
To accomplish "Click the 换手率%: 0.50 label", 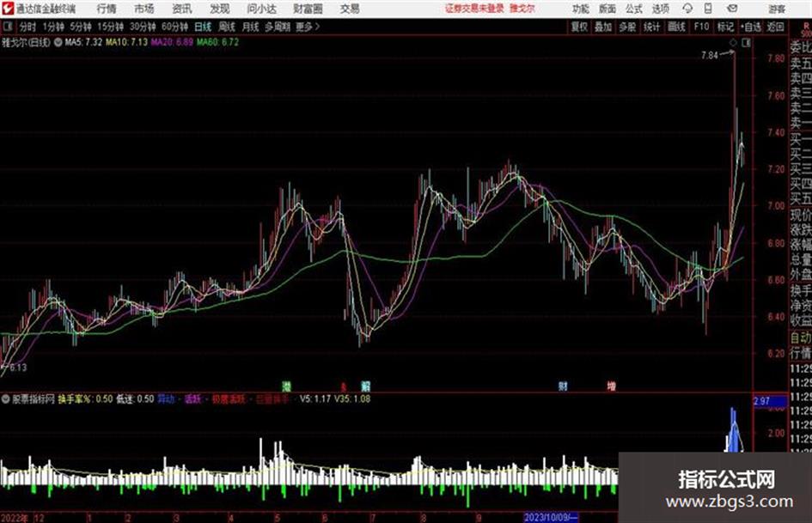I will 85,399.
